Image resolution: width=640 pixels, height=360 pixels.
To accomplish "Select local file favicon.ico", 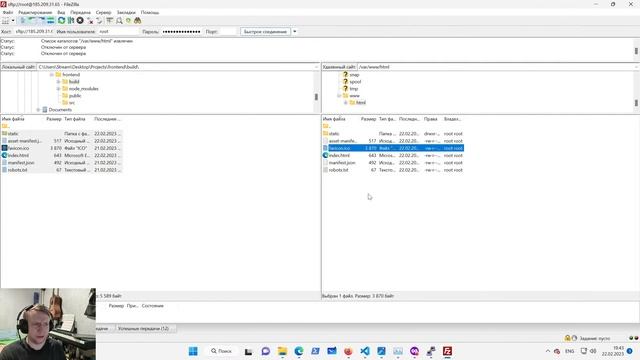I will [x=61, y=148].
